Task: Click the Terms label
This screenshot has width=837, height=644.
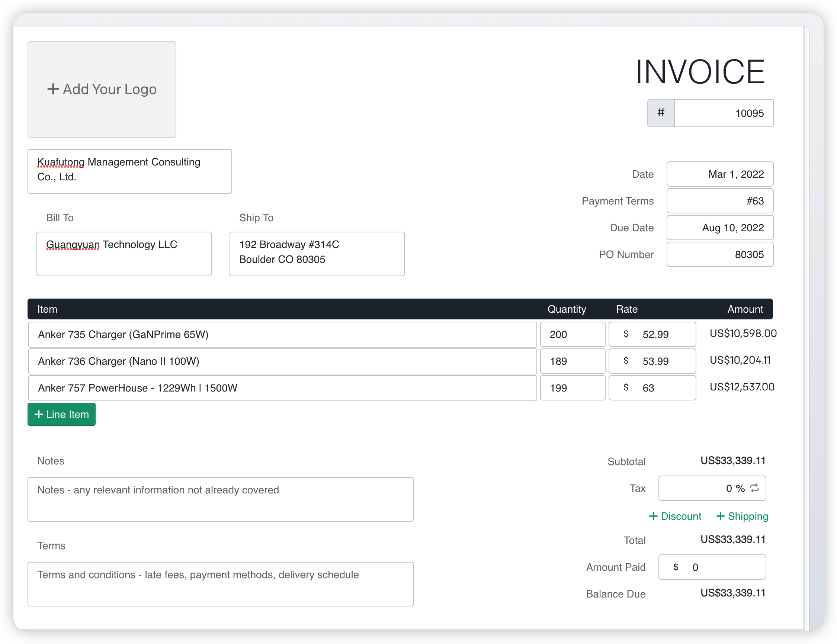Action: pos(51,545)
